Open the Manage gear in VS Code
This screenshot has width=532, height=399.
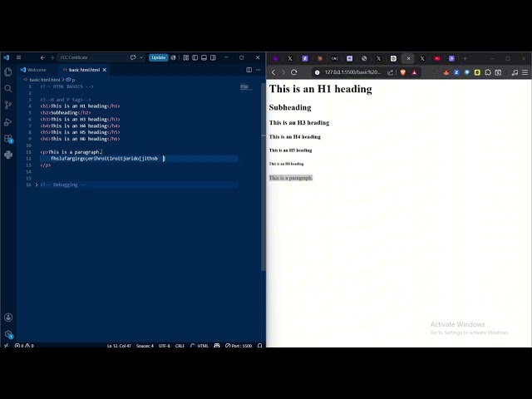(8, 334)
